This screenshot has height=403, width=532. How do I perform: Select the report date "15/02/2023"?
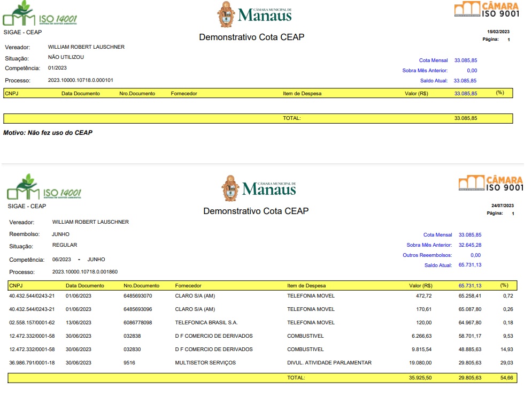click(x=498, y=32)
